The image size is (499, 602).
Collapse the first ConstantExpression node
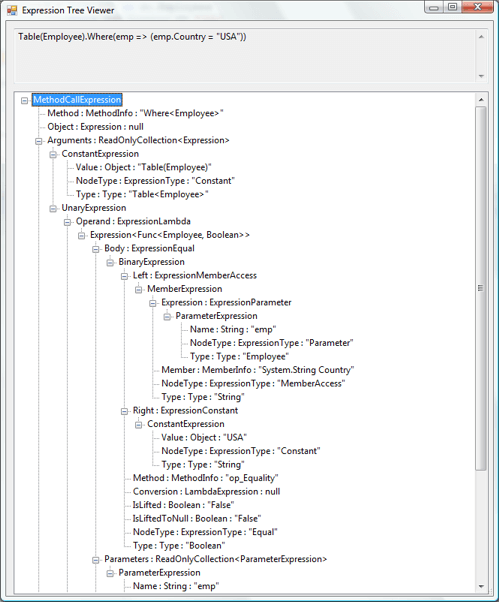(53, 155)
